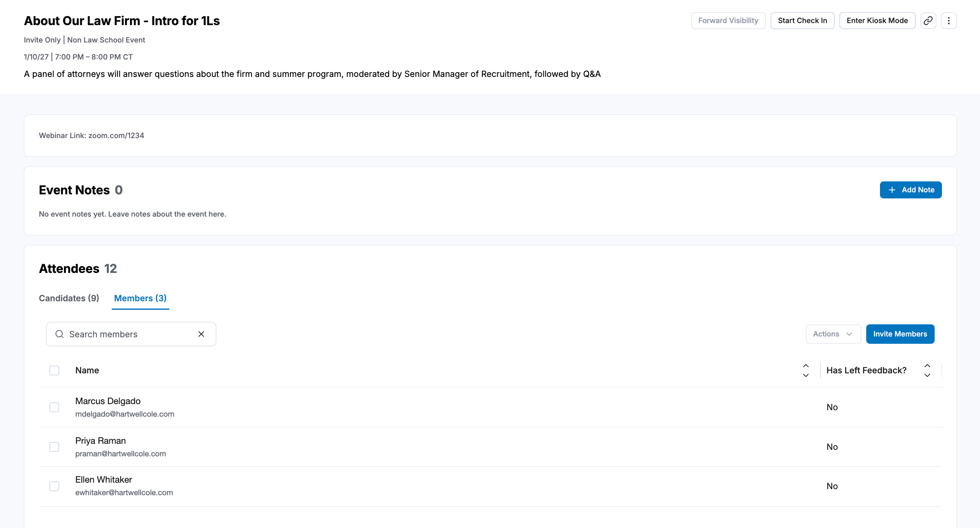Click the Has Left Feedback? column header
The width and height of the screenshot is (980, 528).
[x=866, y=370]
